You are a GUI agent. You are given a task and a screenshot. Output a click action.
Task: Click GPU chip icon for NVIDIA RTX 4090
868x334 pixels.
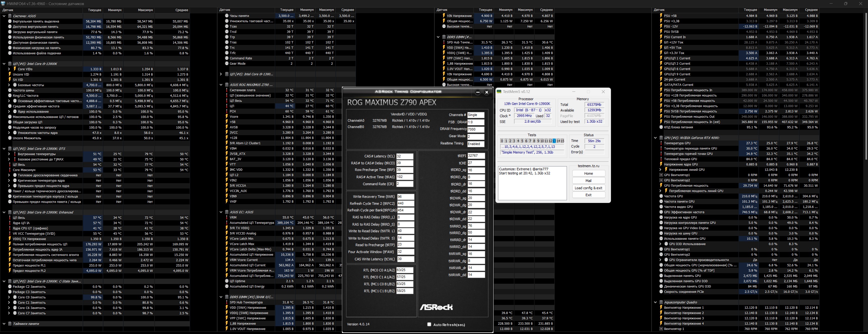click(x=661, y=138)
